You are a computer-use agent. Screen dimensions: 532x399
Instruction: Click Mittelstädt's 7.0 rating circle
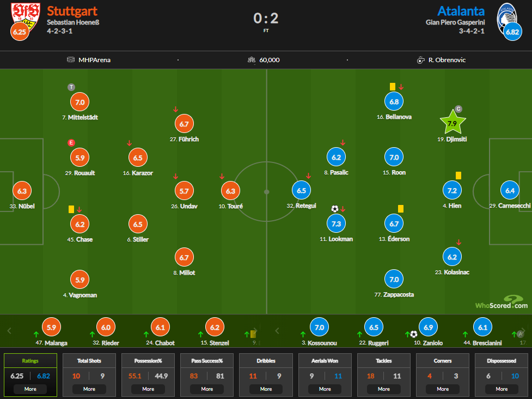(80, 102)
